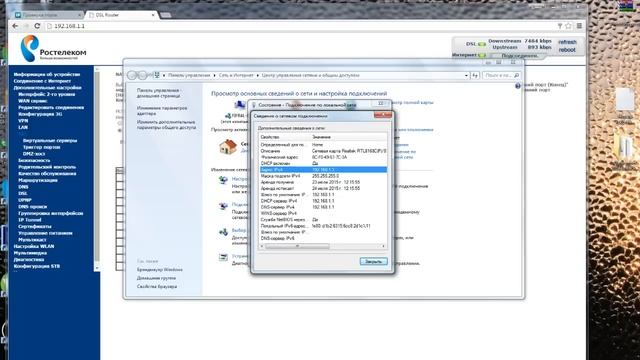Open Безопасность in router menu
The image size is (640, 360).
[x=34, y=160]
